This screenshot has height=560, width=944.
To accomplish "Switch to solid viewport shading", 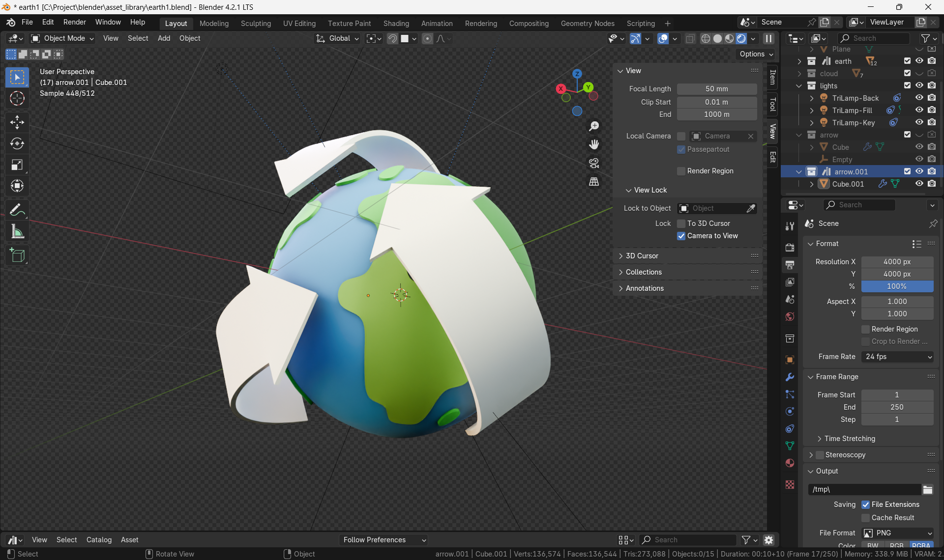I will coord(717,38).
